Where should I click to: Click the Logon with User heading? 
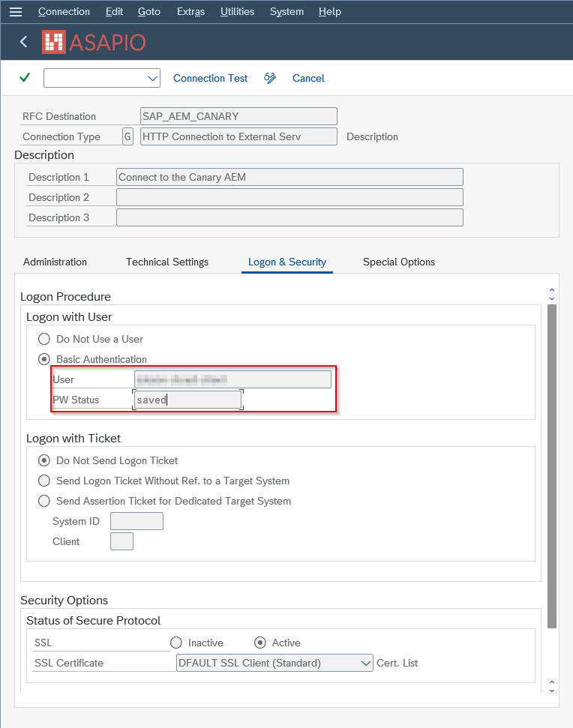[x=69, y=317]
